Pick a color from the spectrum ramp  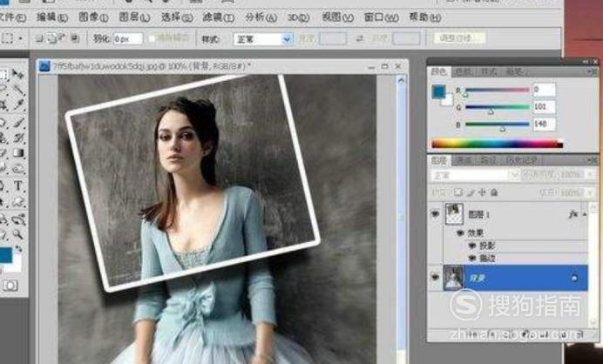point(498,145)
